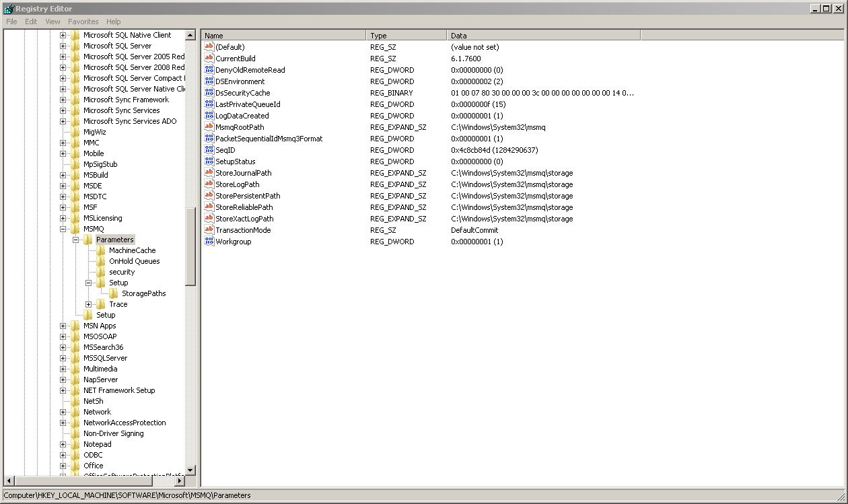The image size is (848, 504).
Task: Click the DWORD icon beside DenyOldRemoteRead
Action: tap(209, 70)
